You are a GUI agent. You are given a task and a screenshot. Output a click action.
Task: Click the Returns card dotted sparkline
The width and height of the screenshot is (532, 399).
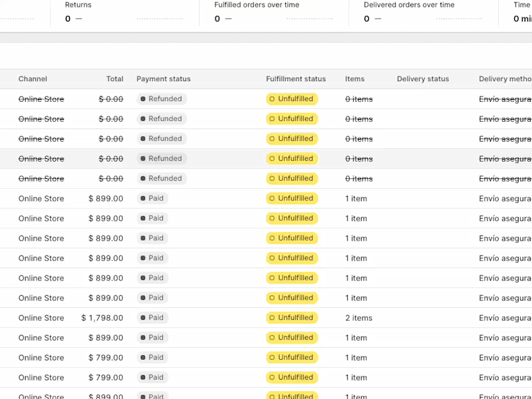pyautogui.click(x=160, y=19)
